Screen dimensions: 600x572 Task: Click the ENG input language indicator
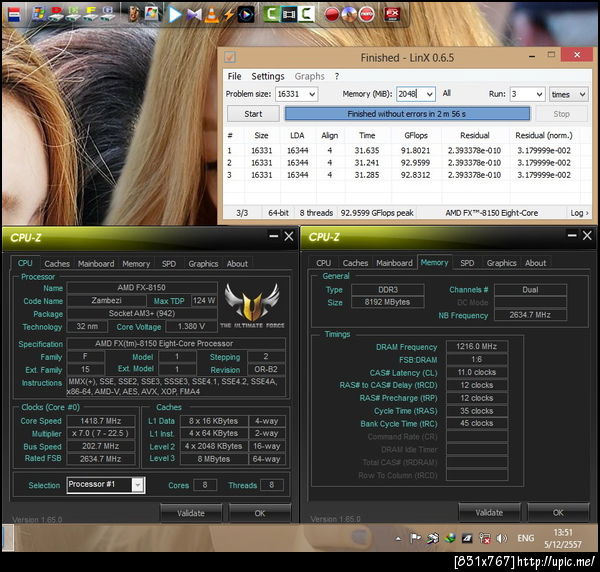527,539
